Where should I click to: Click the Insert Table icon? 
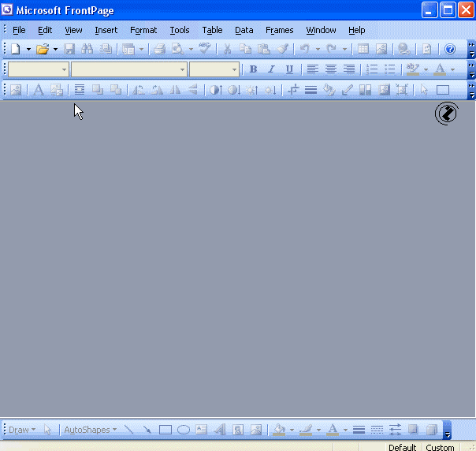coord(363,49)
